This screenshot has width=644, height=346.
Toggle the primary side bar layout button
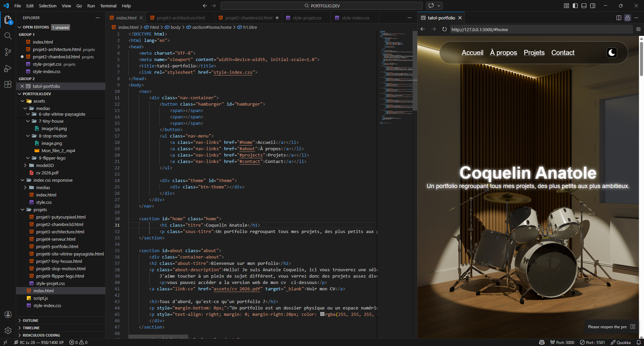point(575,6)
